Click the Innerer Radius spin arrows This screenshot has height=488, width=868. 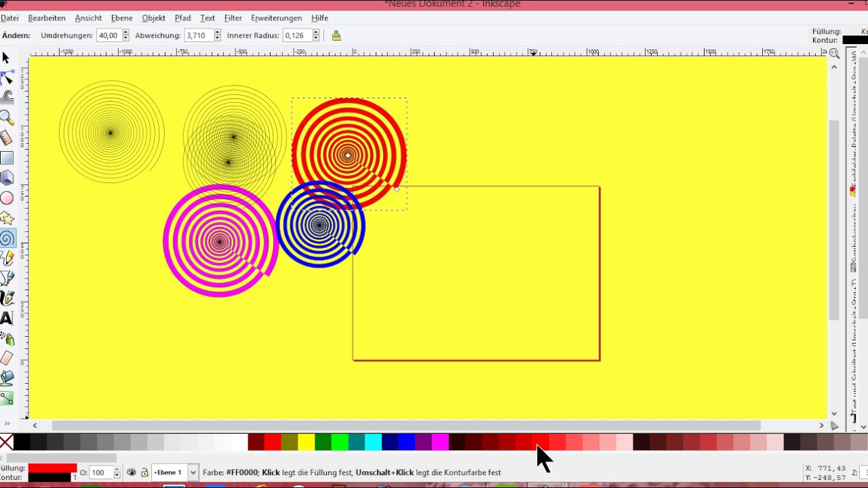coord(316,35)
